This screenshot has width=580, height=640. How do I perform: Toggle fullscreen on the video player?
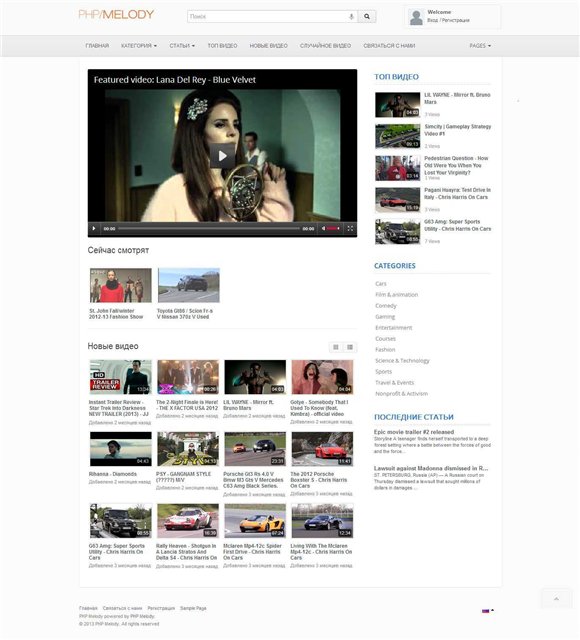[350, 229]
